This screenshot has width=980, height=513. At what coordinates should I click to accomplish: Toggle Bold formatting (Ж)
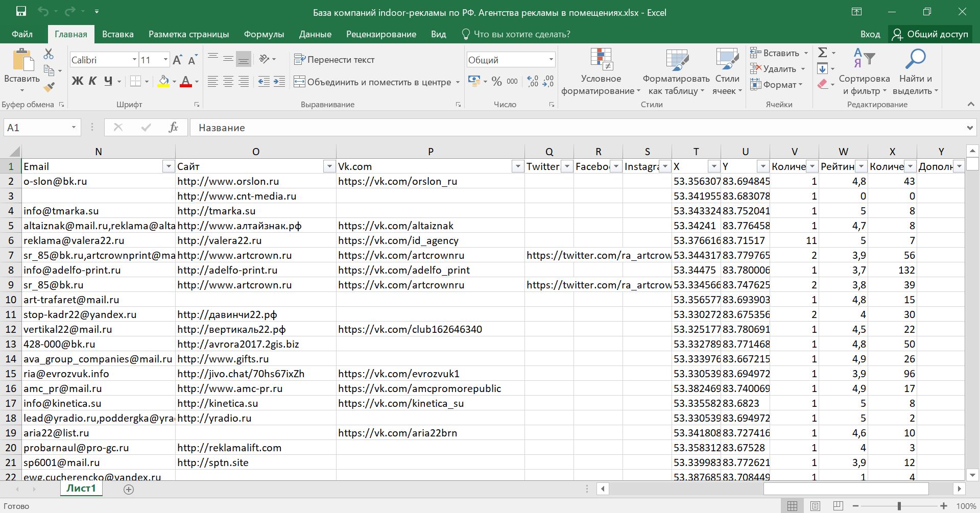point(77,81)
